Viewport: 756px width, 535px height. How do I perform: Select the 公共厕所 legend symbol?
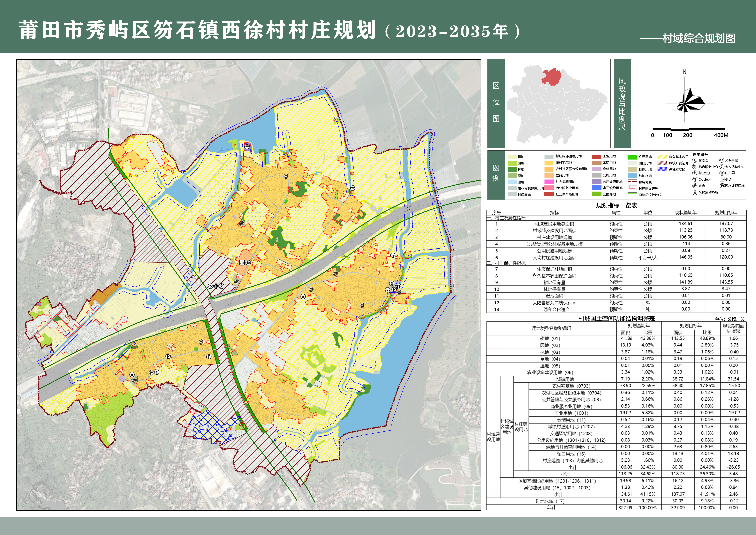click(695, 179)
